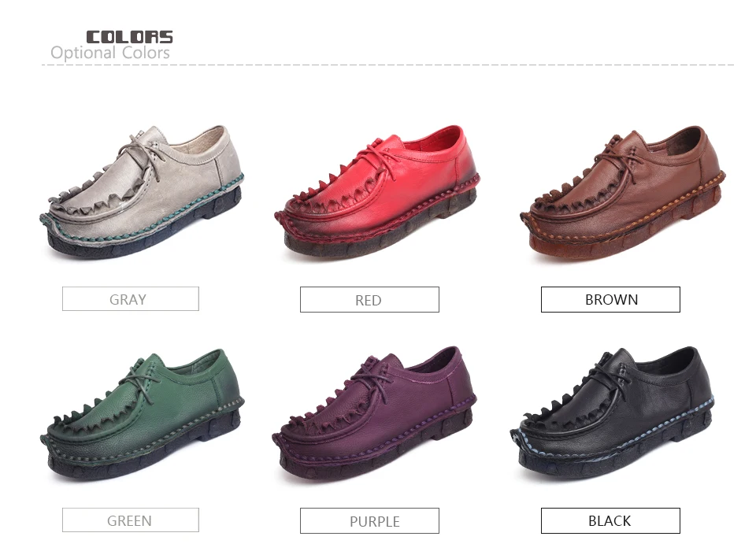Select the PURPLE color label box
This screenshot has height=555, width=756.
(369, 521)
